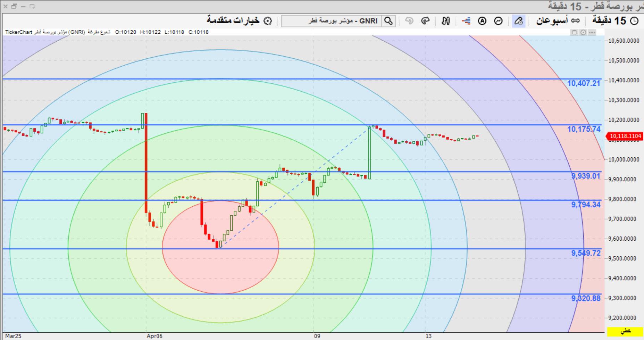Viewport: 644px width, 340px height.
Task: Click the 09 date axis label
Action: (x=317, y=336)
